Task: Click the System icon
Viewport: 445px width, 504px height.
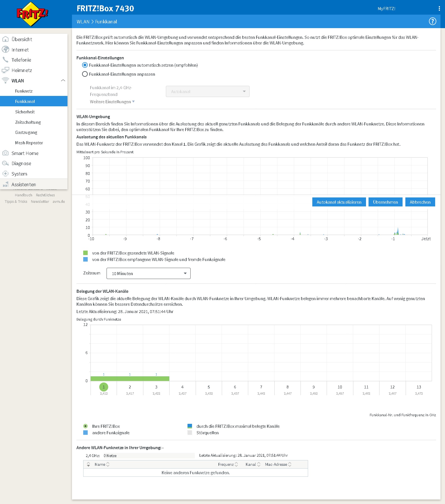Action: coord(5,174)
